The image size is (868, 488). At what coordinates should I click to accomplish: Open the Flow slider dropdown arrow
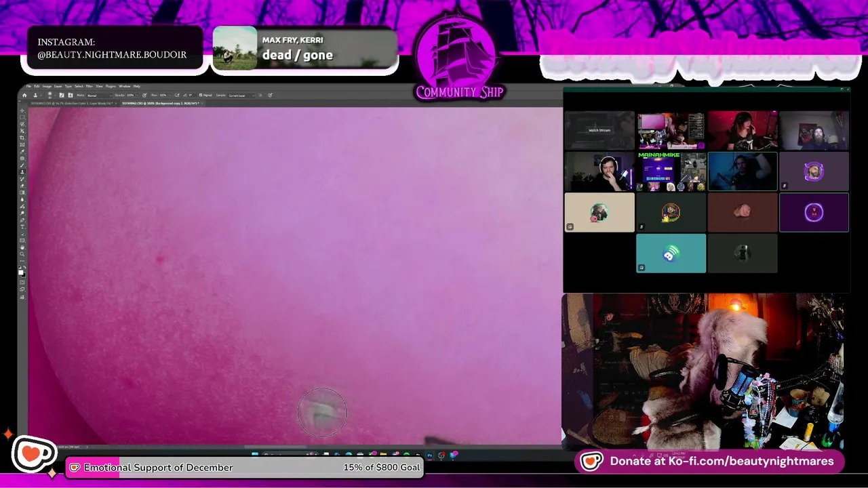coord(170,96)
